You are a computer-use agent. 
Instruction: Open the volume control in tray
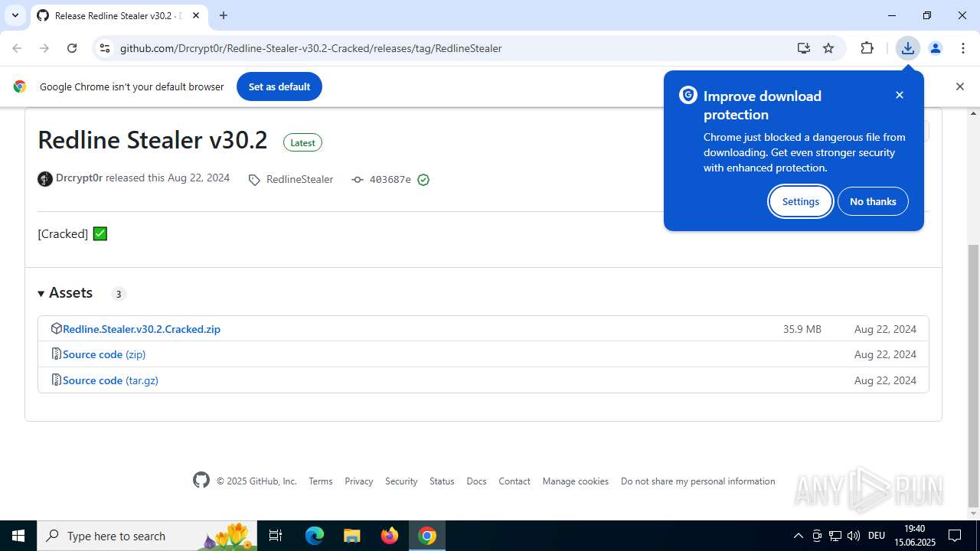[x=854, y=536]
